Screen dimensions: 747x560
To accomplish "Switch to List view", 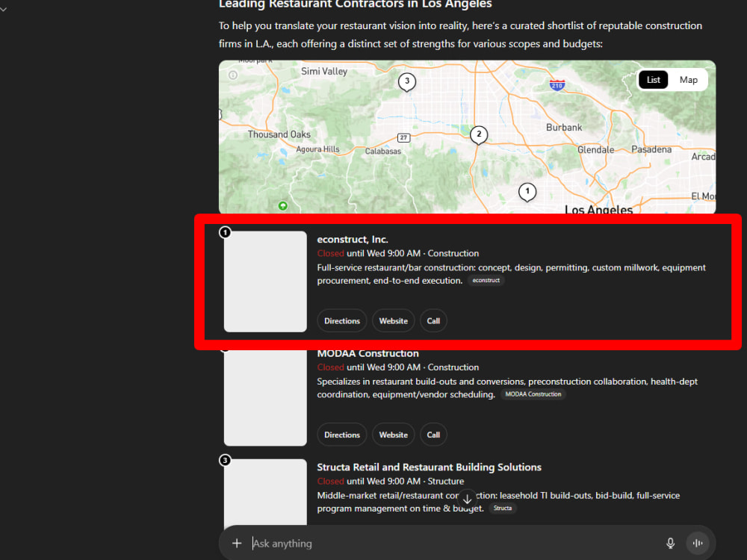I will click(653, 80).
